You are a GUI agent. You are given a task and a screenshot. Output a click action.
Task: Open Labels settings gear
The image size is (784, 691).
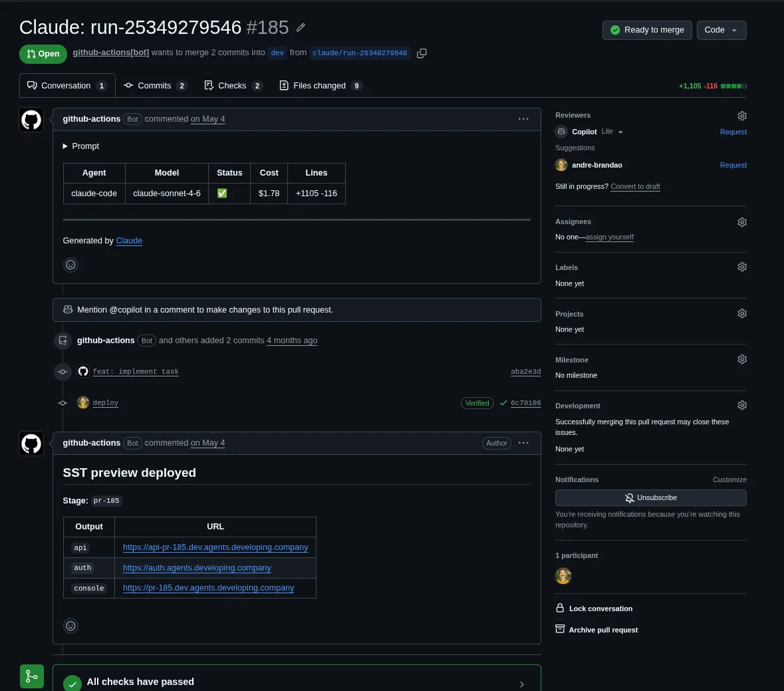pyautogui.click(x=742, y=267)
